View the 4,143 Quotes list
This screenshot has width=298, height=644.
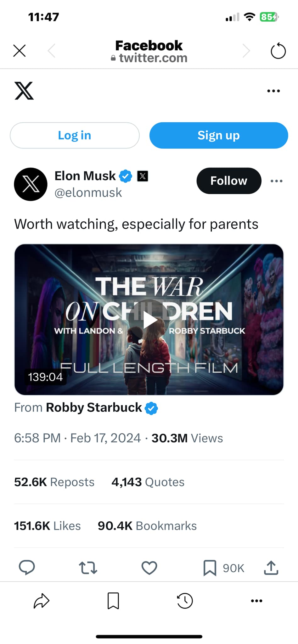pos(148,482)
